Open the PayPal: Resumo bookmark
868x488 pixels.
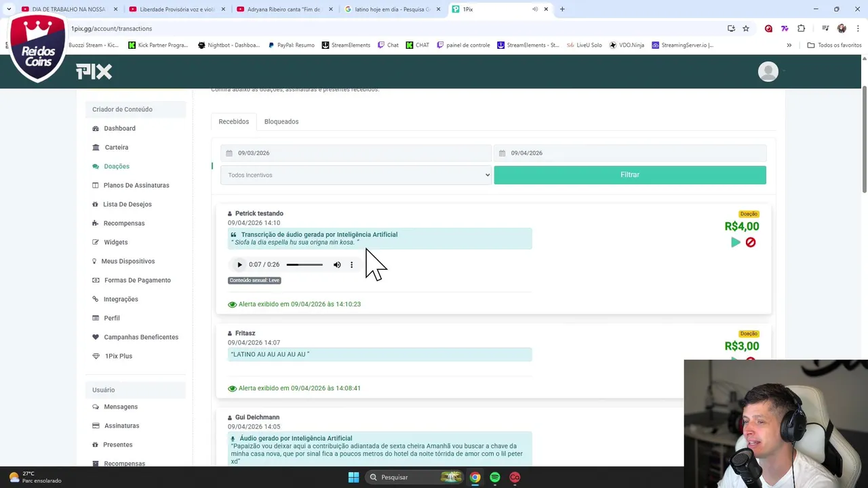(x=291, y=45)
